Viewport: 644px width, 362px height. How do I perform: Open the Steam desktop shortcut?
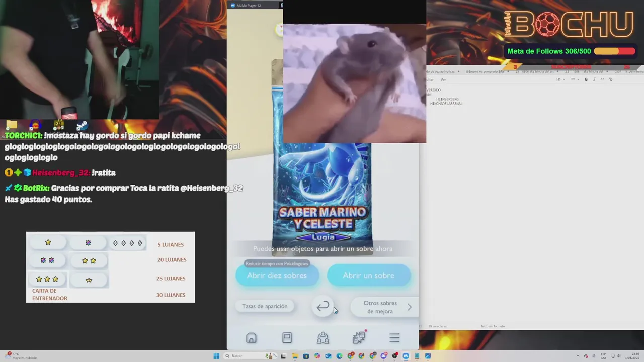pyautogui.click(x=82, y=125)
